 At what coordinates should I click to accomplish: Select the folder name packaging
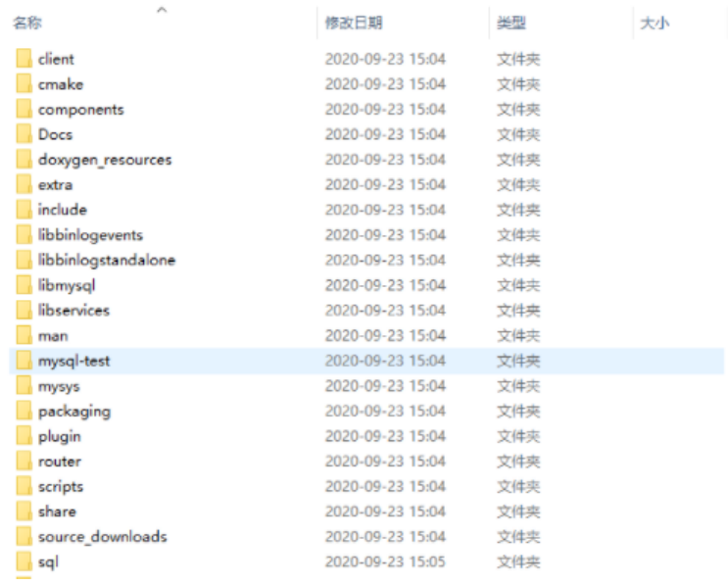(74, 412)
